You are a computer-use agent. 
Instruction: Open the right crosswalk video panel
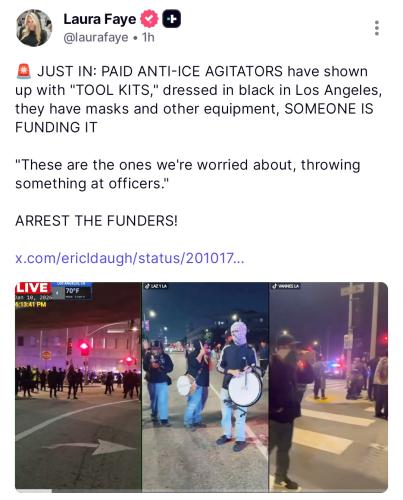click(x=328, y=387)
